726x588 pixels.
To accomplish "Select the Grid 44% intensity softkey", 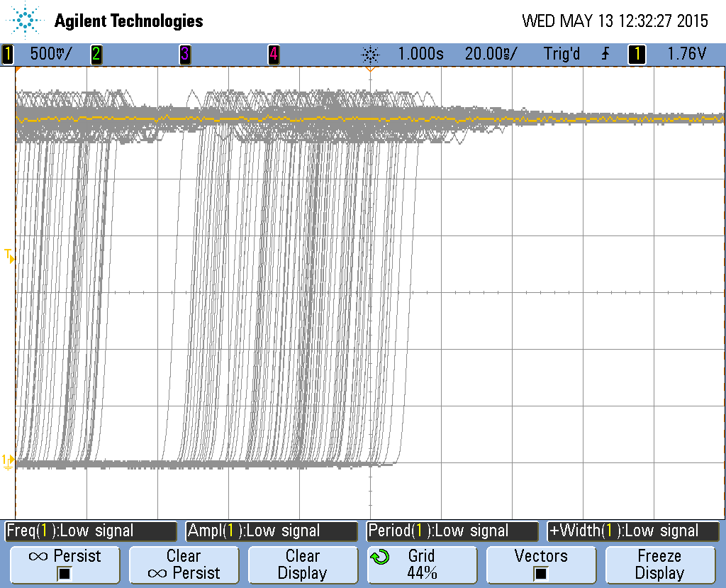I will (x=422, y=565).
